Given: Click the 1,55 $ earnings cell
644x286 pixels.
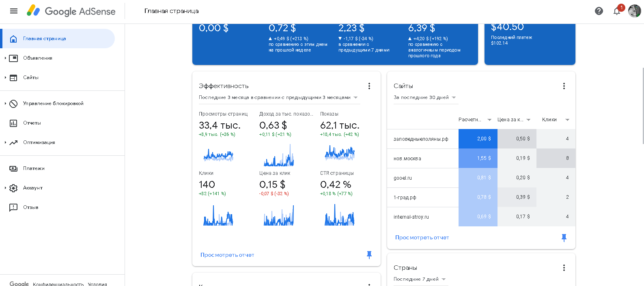Looking at the screenshot, I should [x=478, y=158].
